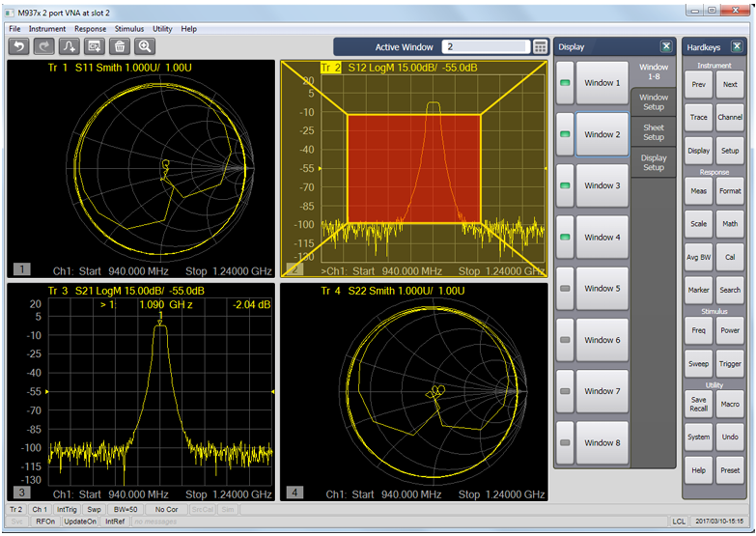756x536 pixels.
Task: Click the Freq hardkey
Action: click(699, 330)
